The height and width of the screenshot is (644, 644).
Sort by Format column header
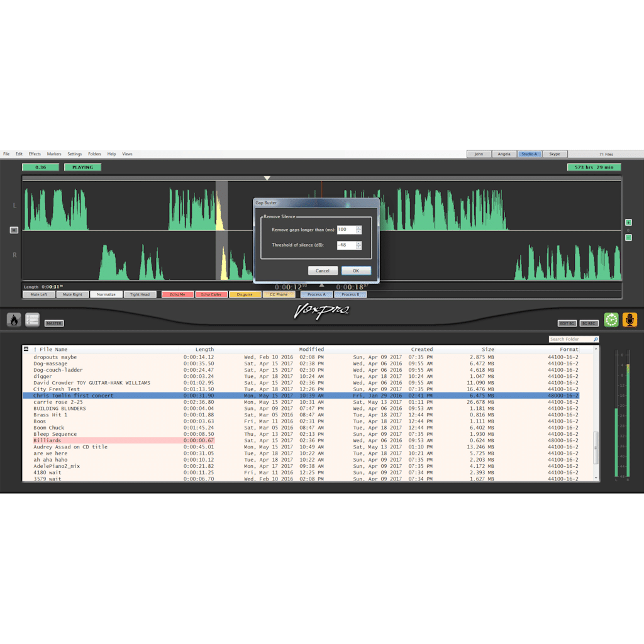coord(569,349)
